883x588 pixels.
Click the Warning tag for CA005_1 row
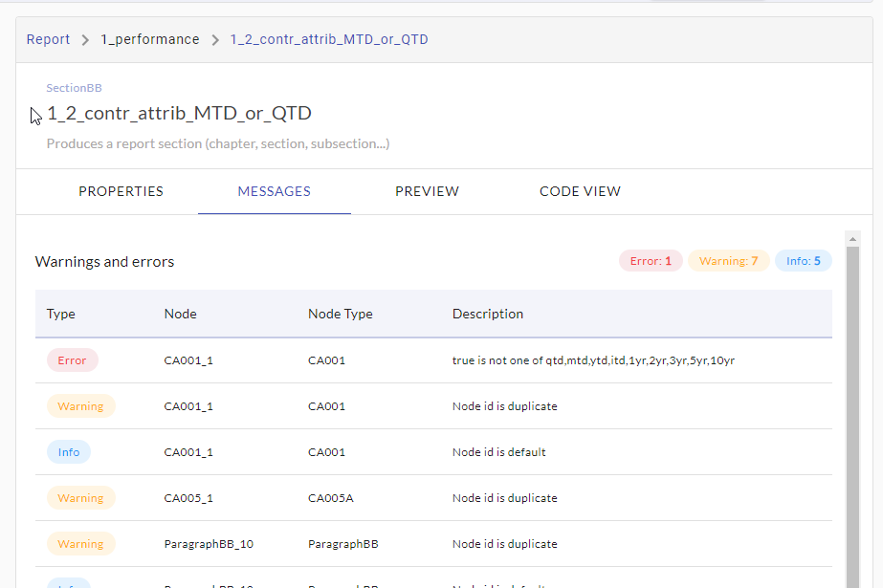tap(80, 498)
